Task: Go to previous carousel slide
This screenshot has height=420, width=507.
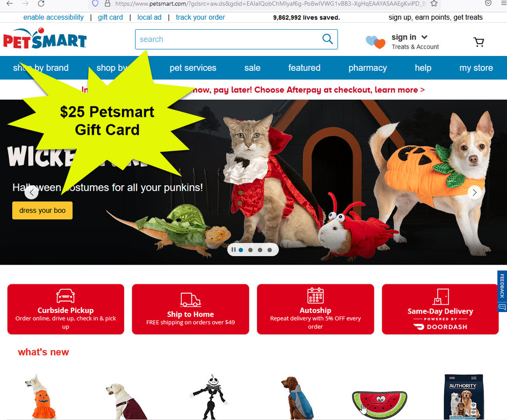Action: point(31,193)
